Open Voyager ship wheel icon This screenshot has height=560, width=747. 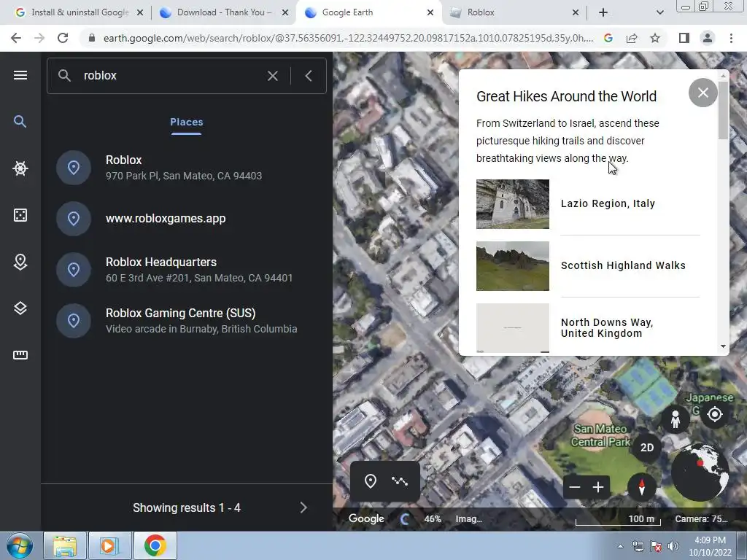20,168
